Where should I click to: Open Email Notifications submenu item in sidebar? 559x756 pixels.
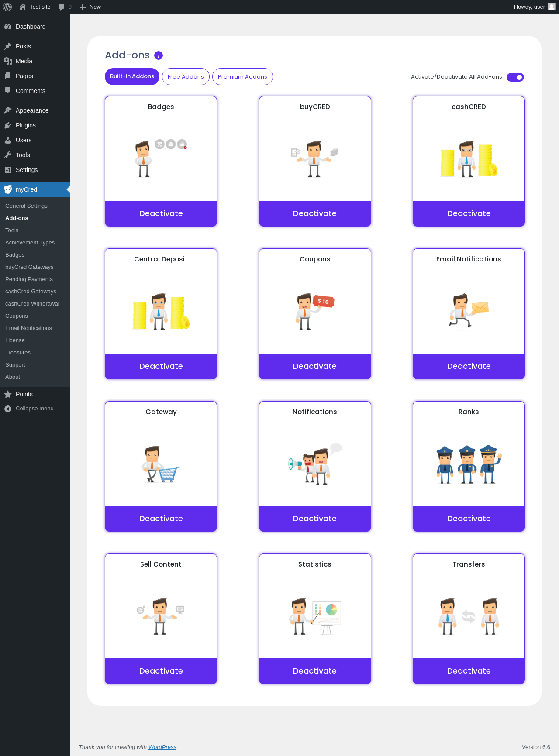(35, 328)
